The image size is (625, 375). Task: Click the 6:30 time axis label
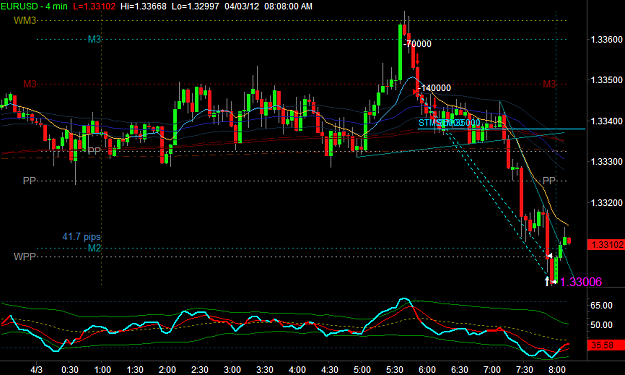pyautogui.click(x=460, y=370)
